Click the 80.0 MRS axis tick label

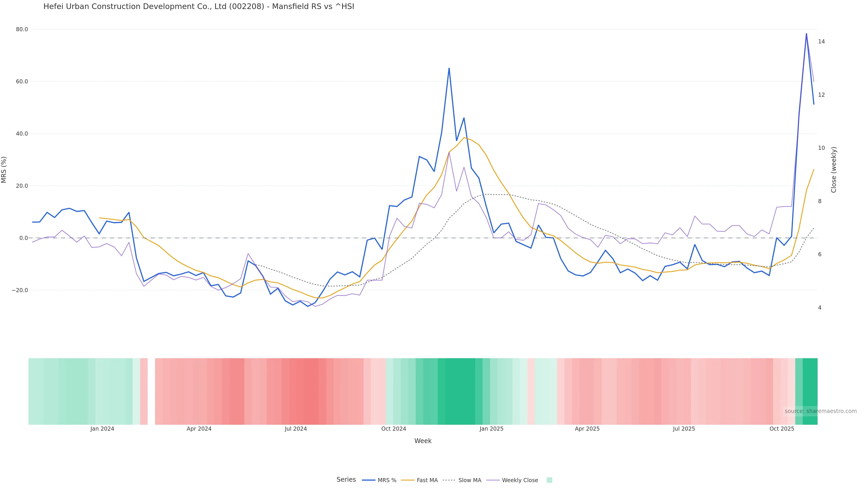coord(22,29)
